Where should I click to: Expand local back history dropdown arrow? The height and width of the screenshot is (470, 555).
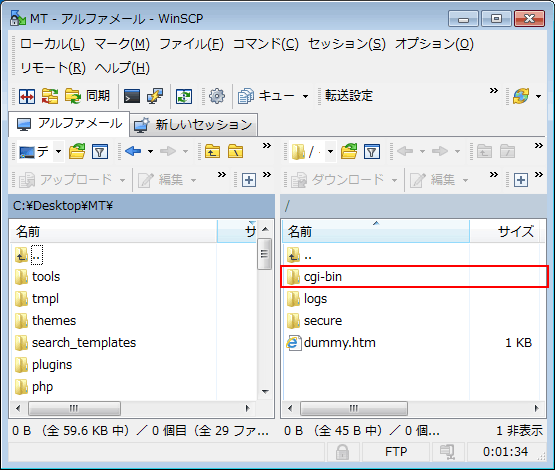[x=150, y=152]
